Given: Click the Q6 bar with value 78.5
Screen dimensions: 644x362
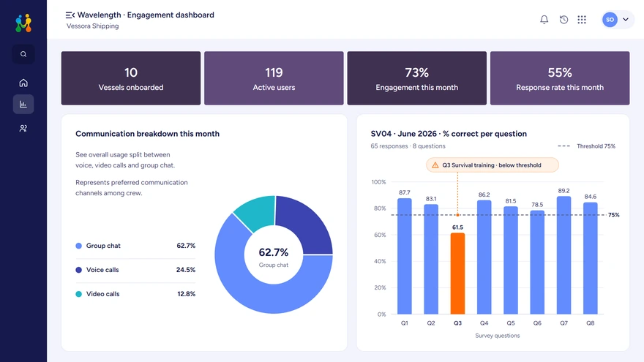Looking at the screenshot, I should point(537,263).
